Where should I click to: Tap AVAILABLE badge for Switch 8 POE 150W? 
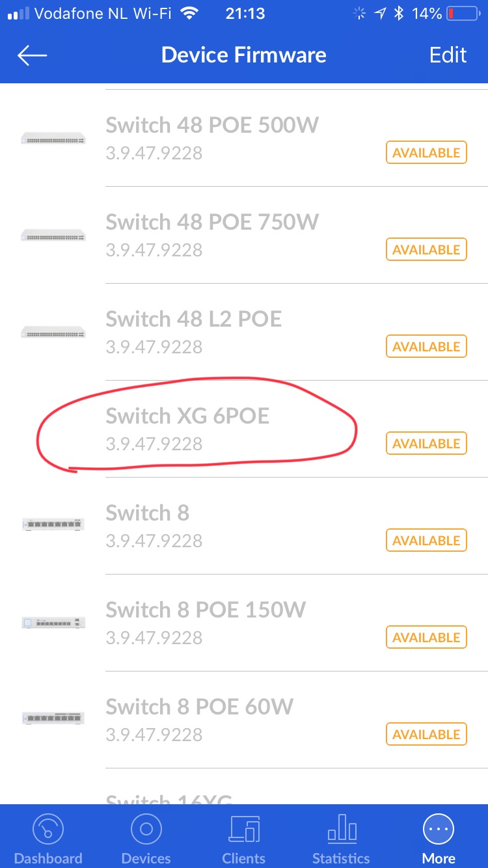coord(426,638)
